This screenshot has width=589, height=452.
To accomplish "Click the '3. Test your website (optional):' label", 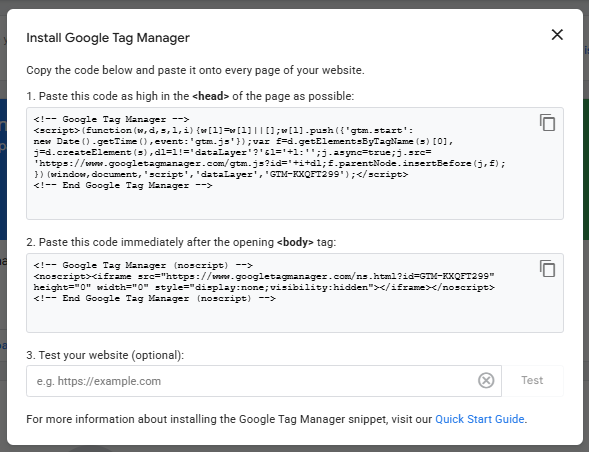I will [x=105, y=355].
